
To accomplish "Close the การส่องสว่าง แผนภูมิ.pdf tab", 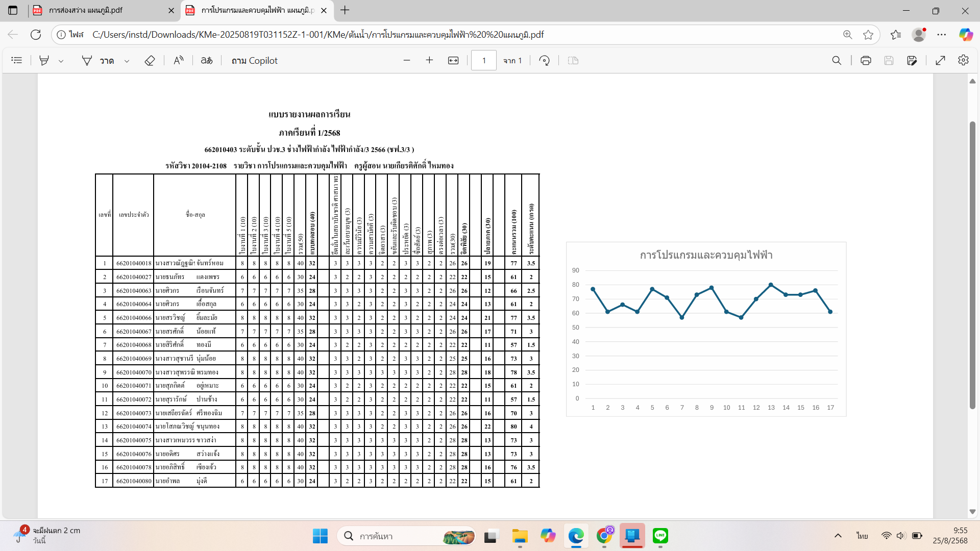I will pyautogui.click(x=171, y=10).
